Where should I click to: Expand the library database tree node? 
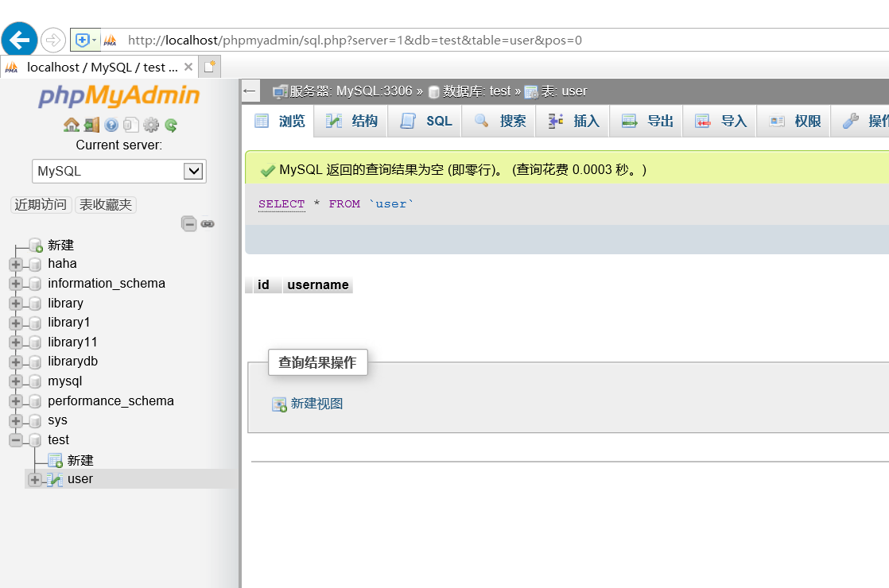click(17, 303)
